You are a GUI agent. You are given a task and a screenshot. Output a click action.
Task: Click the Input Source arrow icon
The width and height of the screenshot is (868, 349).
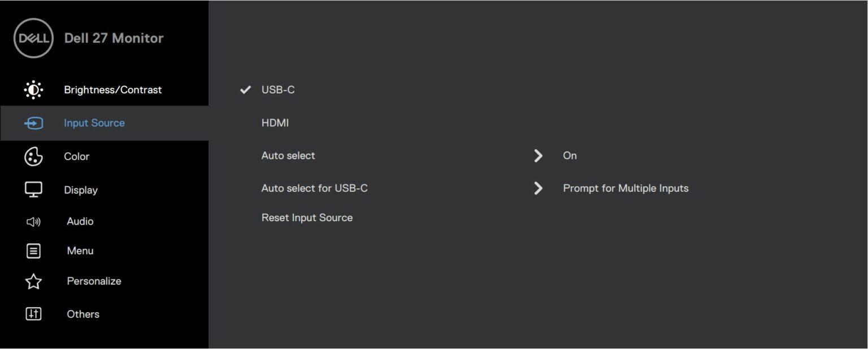click(33, 123)
